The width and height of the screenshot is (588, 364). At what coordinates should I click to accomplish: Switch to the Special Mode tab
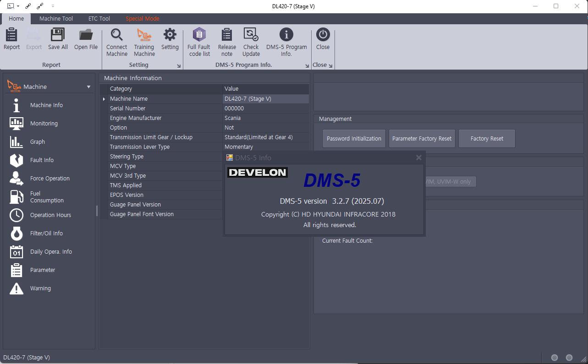[143, 19]
